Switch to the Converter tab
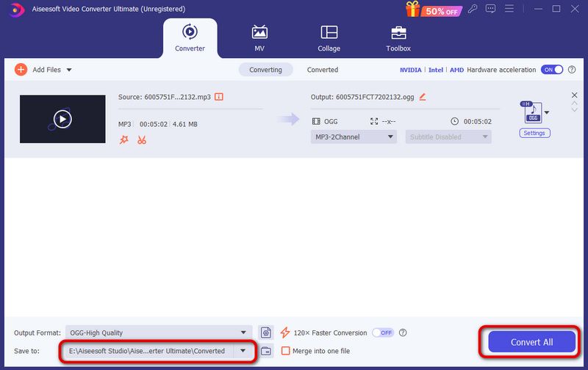 coord(190,38)
